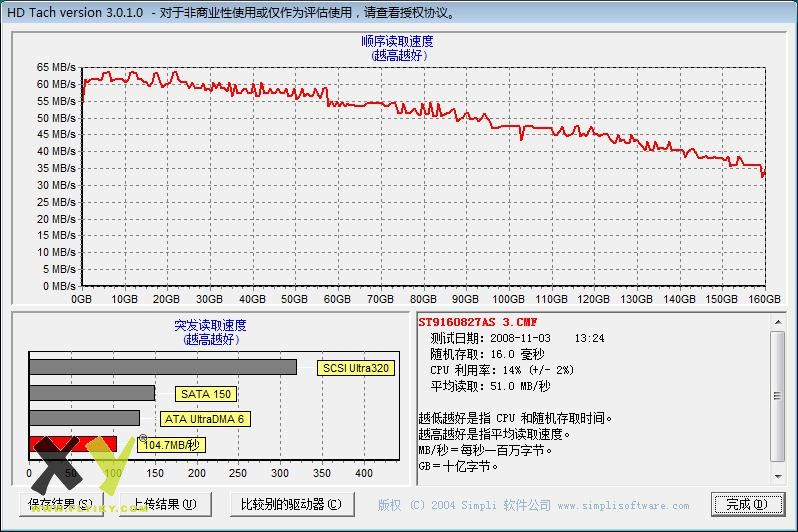Click the 顺序读取速度 chart title

tap(398, 41)
